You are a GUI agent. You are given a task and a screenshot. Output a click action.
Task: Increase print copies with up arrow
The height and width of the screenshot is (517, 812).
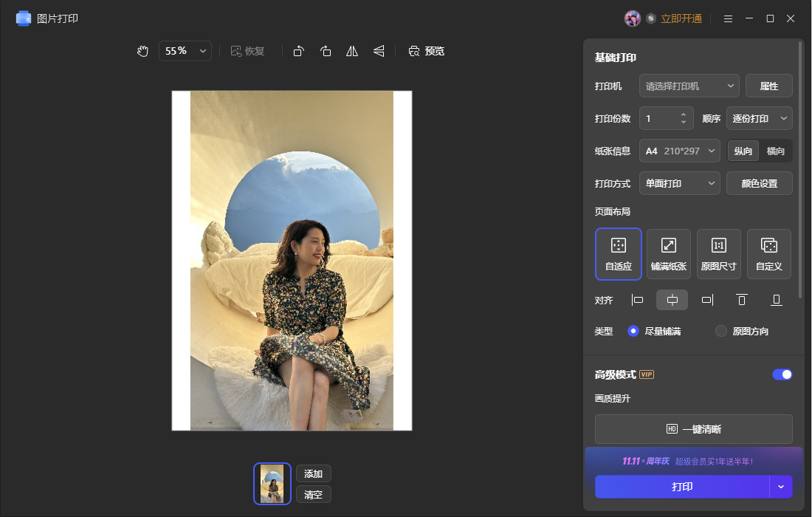click(684, 114)
